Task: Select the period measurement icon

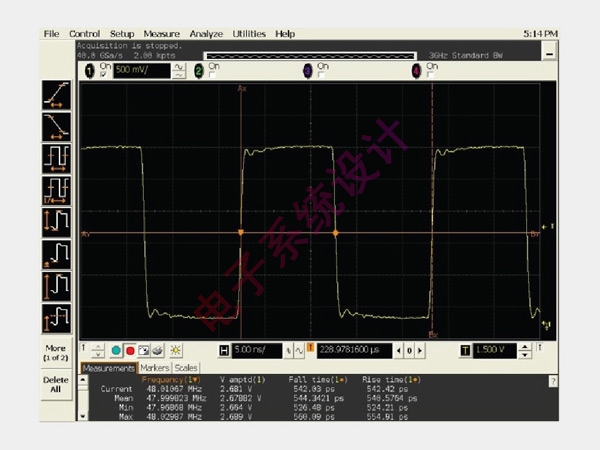Action: [x=56, y=157]
